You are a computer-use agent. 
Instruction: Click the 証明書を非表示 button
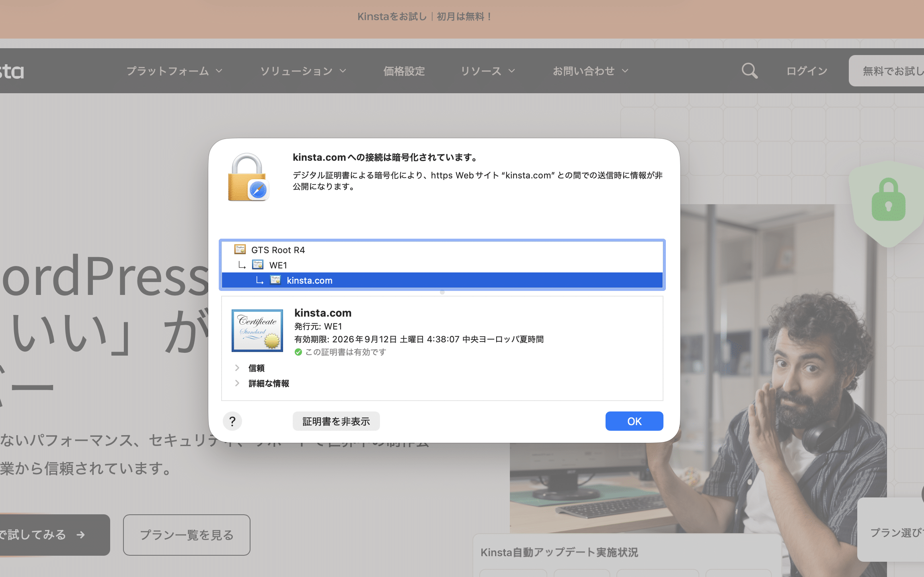(x=336, y=421)
